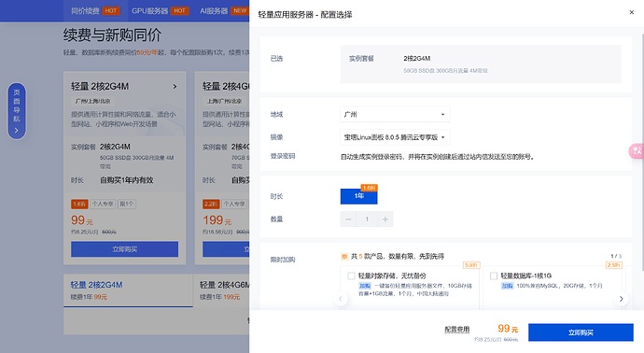Viewport: 644px width, 353px height.
Task: Click 立即购买 under the 99元 plan card
Action: point(124,249)
